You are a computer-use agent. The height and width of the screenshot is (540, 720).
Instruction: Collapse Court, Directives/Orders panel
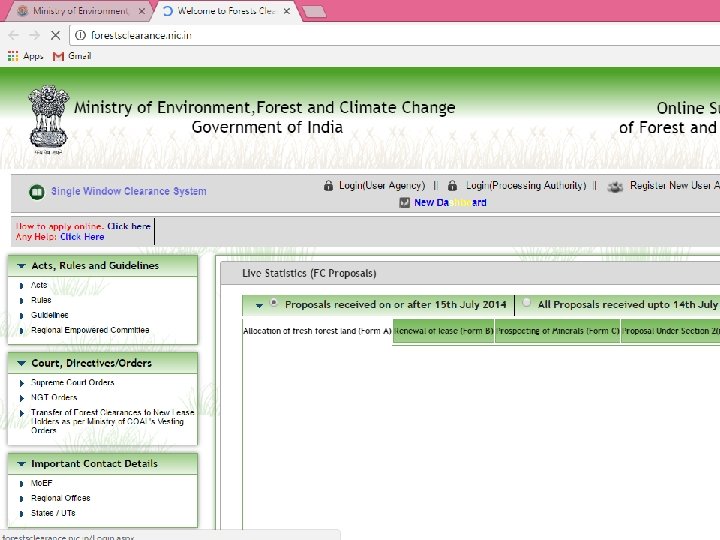(x=21, y=363)
